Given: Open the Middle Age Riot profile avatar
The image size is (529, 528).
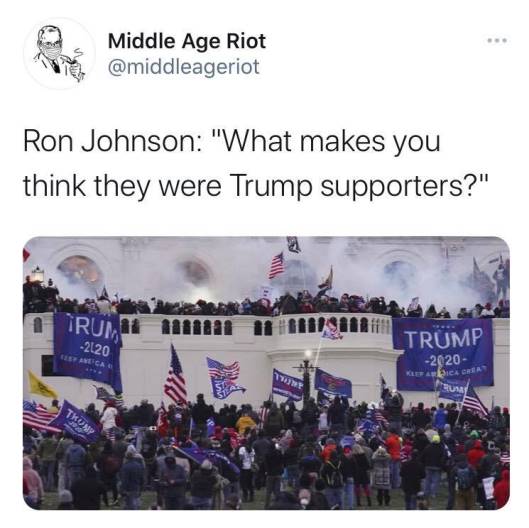Looking at the screenshot, I should [x=59, y=54].
